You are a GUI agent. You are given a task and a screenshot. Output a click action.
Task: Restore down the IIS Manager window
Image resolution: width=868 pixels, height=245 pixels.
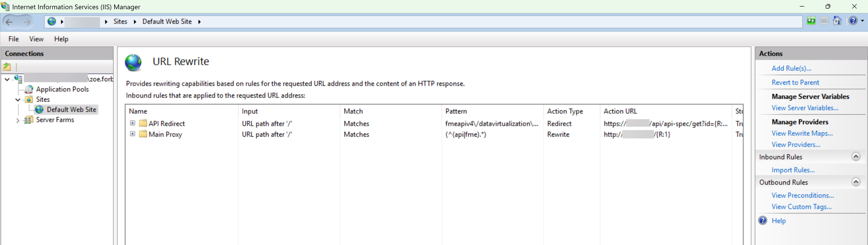click(x=828, y=6)
